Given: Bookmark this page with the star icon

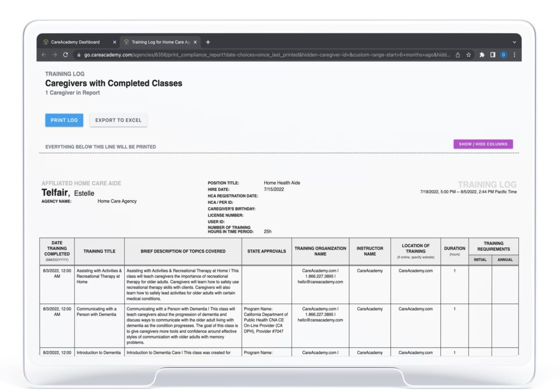Looking at the screenshot, I should 469,55.
